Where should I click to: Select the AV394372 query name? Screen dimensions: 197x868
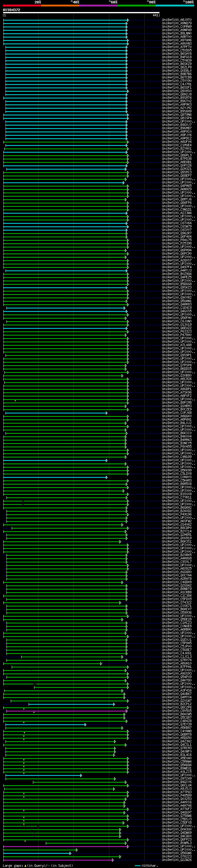pyautogui.click(x=11, y=10)
